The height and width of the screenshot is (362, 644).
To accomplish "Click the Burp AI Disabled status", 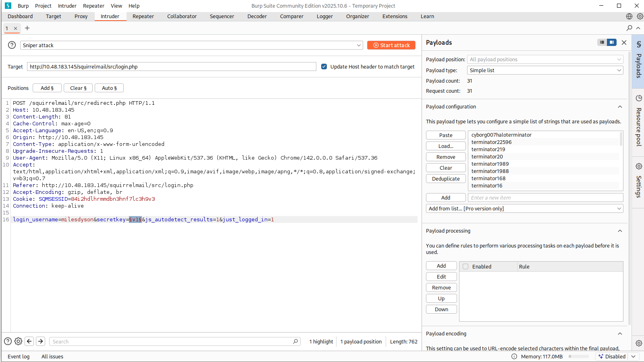I will 612,356.
